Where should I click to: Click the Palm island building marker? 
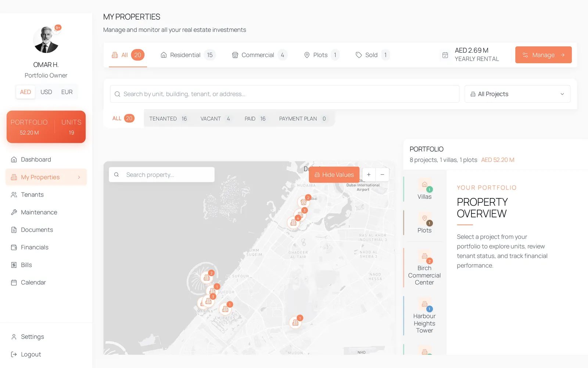207,278
